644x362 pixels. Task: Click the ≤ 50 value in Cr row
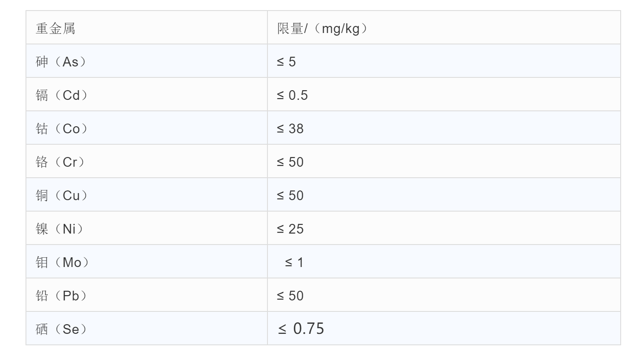pyautogui.click(x=290, y=162)
